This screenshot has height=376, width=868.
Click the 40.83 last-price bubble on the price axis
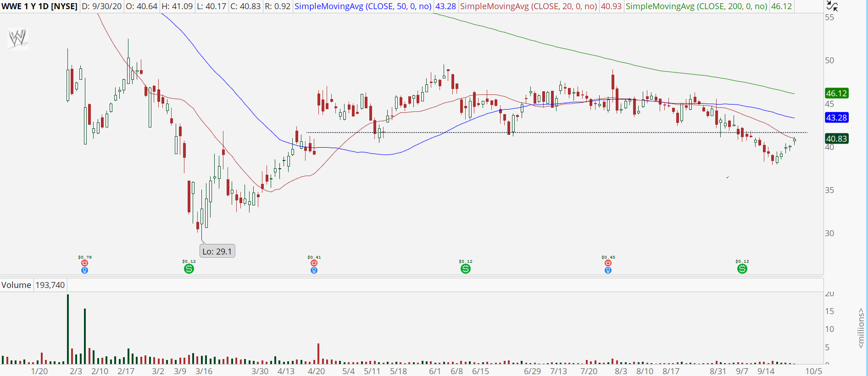836,138
